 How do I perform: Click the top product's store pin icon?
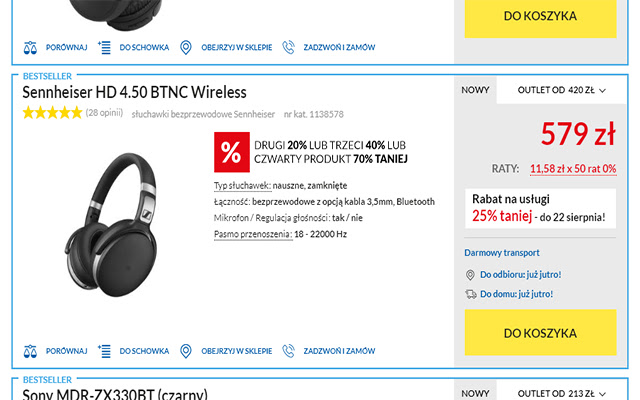point(186,47)
